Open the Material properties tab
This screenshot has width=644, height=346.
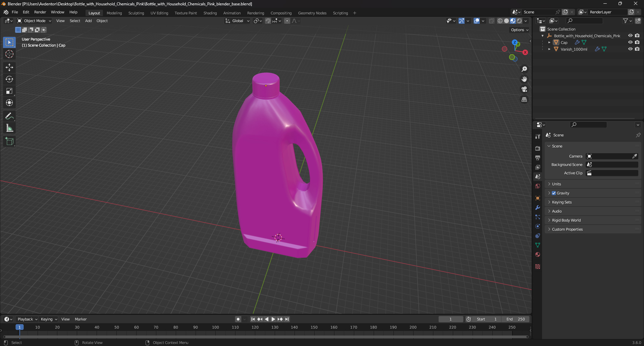[538, 254]
